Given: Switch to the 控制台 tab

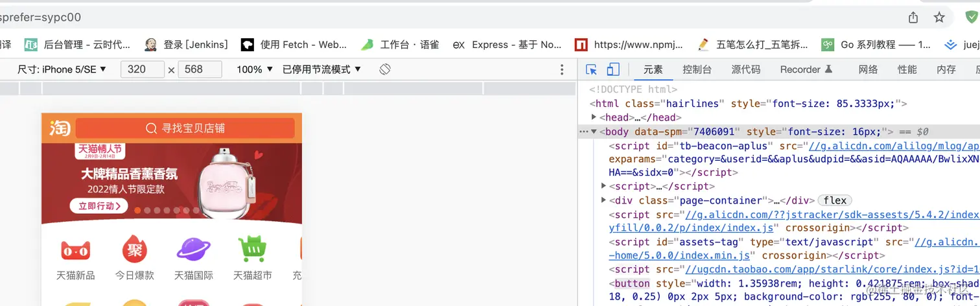Looking at the screenshot, I should point(697,69).
